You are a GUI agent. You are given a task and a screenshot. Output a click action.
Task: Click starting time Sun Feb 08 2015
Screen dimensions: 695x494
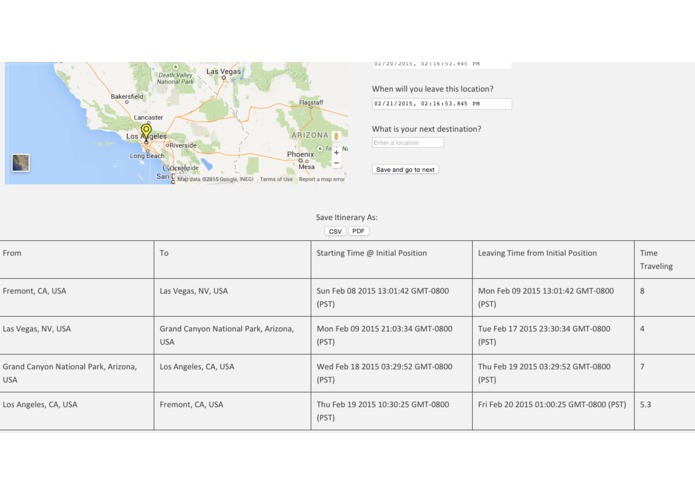383,297
